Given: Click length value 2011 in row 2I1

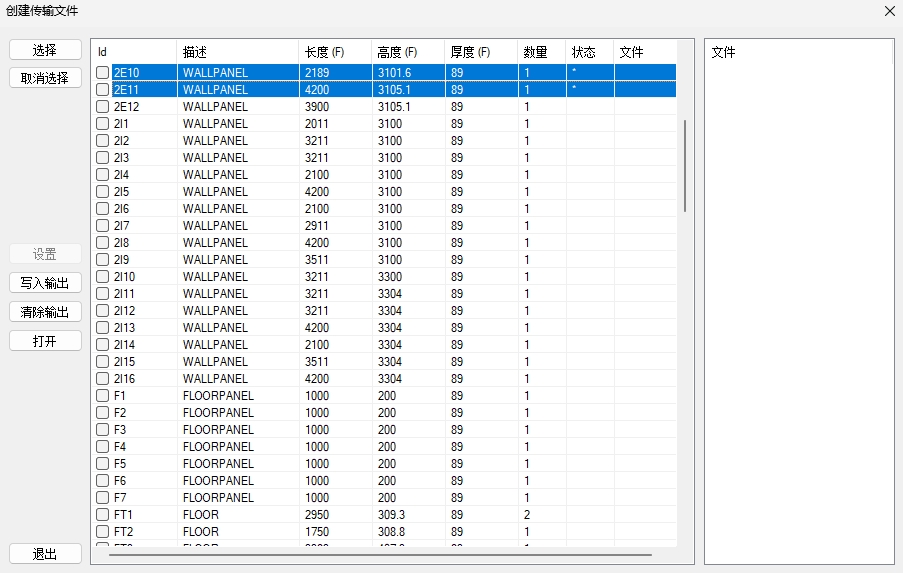Looking at the screenshot, I should click(x=317, y=124).
